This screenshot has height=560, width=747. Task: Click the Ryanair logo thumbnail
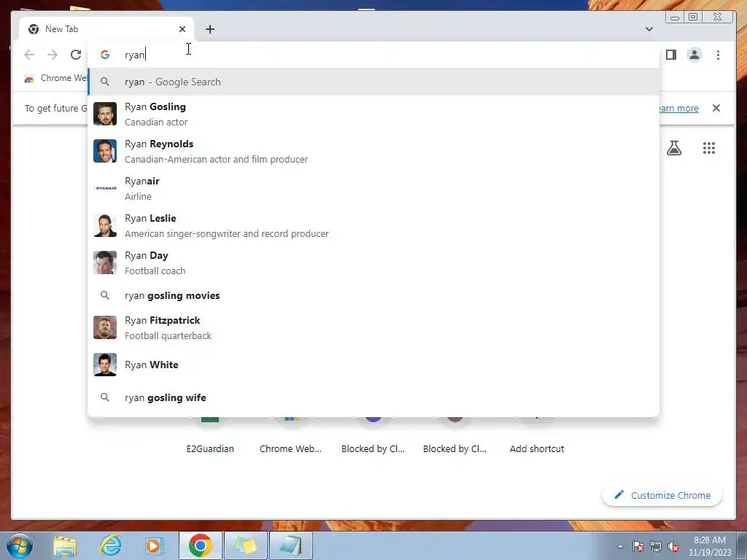tap(105, 188)
